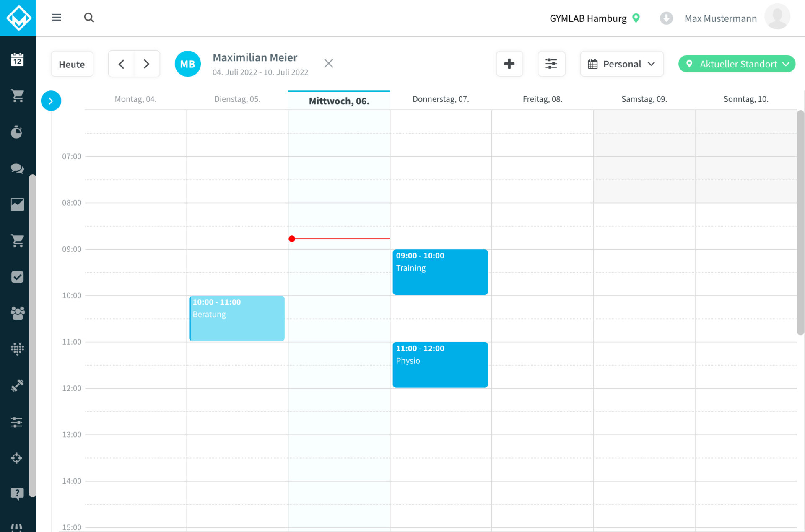Open the chat bubbles sidebar icon

(17, 168)
